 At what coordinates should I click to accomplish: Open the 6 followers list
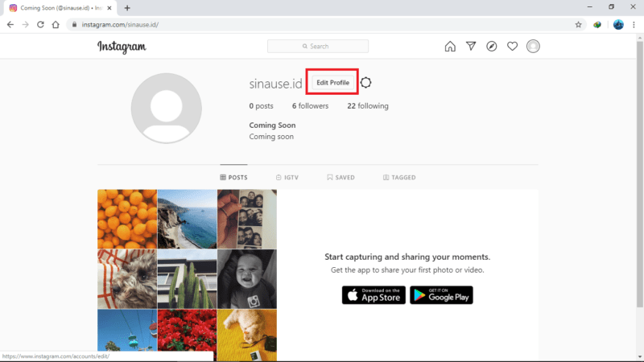310,106
